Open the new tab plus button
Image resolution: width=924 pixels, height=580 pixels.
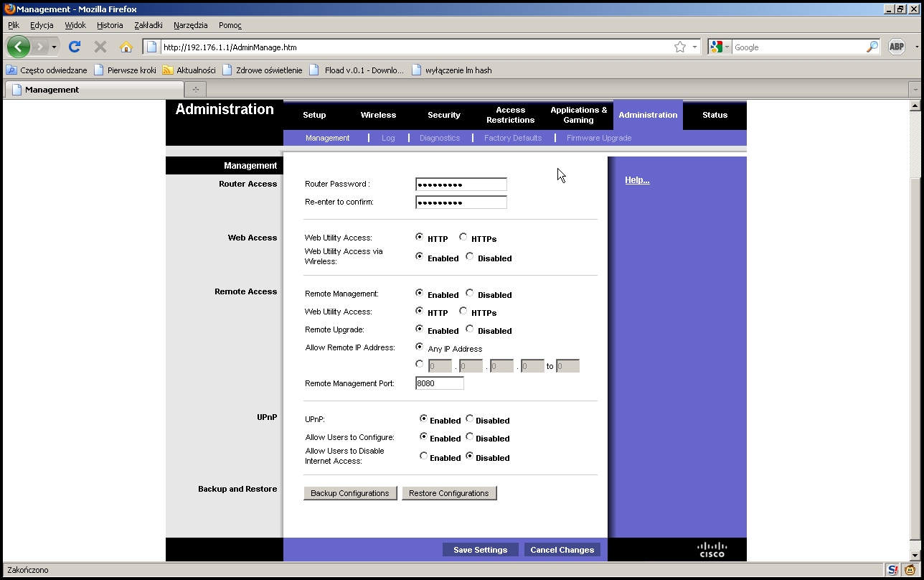pyautogui.click(x=195, y=89)
